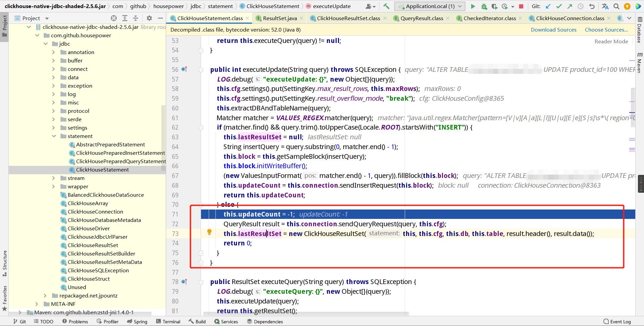Open Project view settings gear
644x326 pixels.
click(x=149, y=18)
